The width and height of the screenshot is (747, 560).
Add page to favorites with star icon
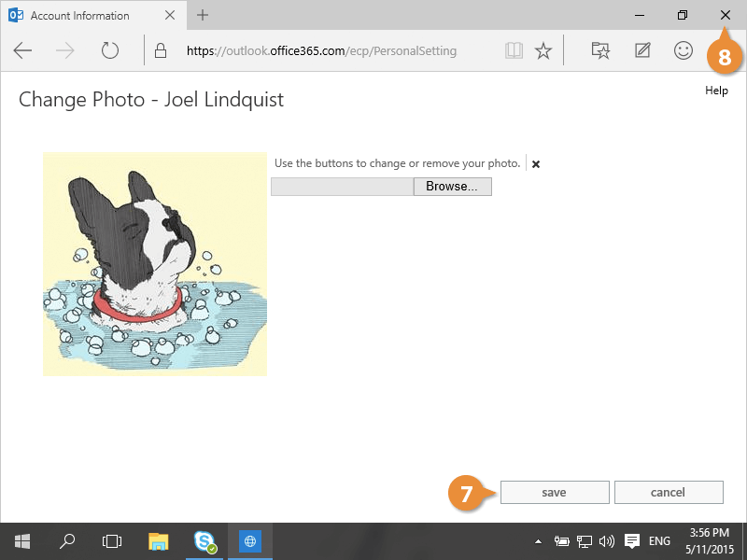tap(543, 50)
